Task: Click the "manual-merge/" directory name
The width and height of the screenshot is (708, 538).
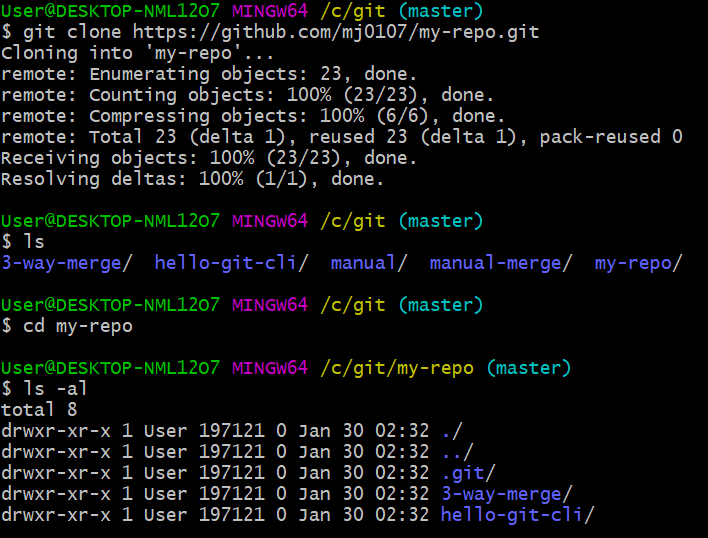Action: [501, 263]
